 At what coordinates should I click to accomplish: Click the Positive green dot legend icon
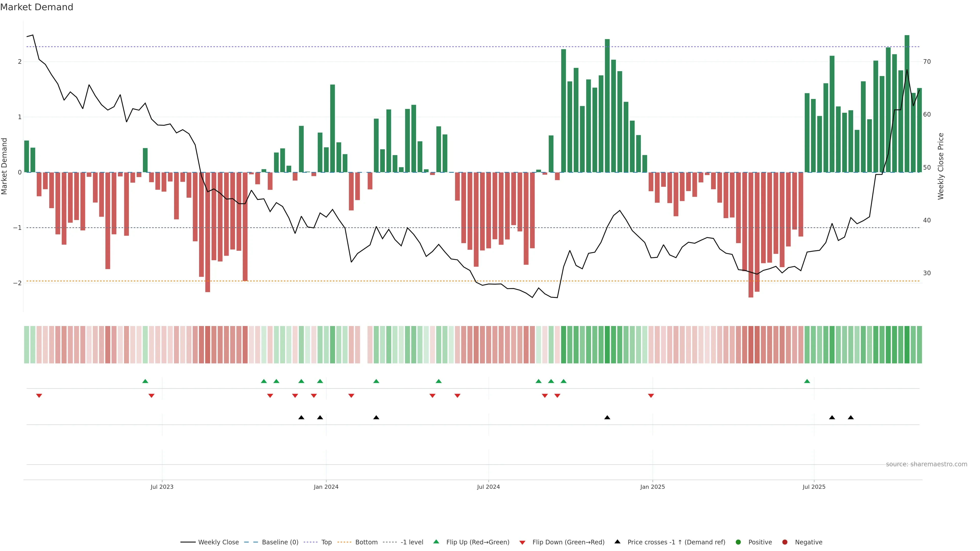(x=738, y=542)
